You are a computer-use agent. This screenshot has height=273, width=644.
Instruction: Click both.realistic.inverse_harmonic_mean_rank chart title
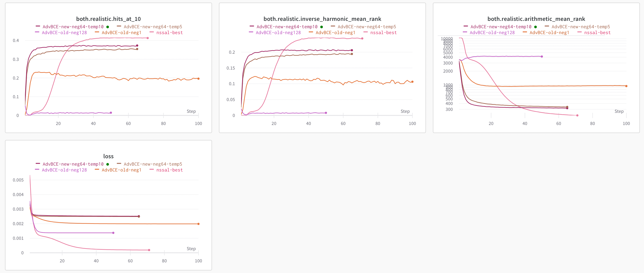[322, 19]
